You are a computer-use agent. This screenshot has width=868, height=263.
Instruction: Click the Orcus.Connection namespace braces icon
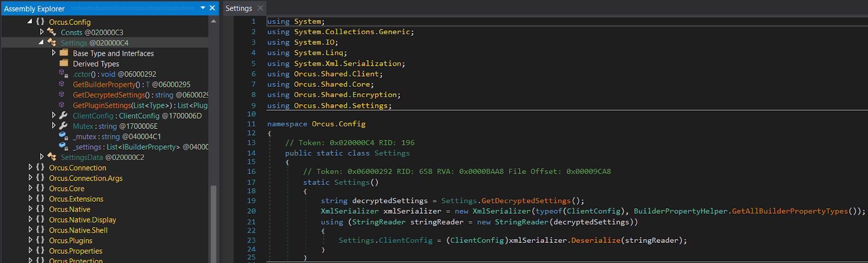click(x=40, y=168)
